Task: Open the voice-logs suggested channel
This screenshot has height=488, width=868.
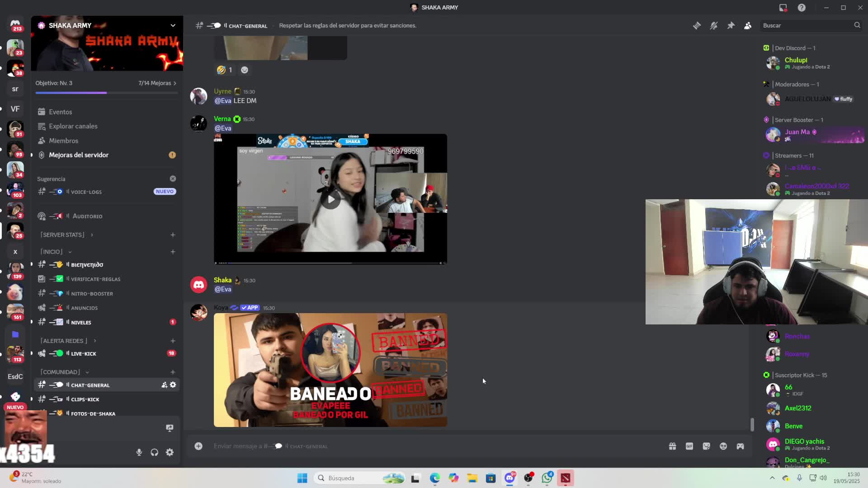Action: click(107, 192)
